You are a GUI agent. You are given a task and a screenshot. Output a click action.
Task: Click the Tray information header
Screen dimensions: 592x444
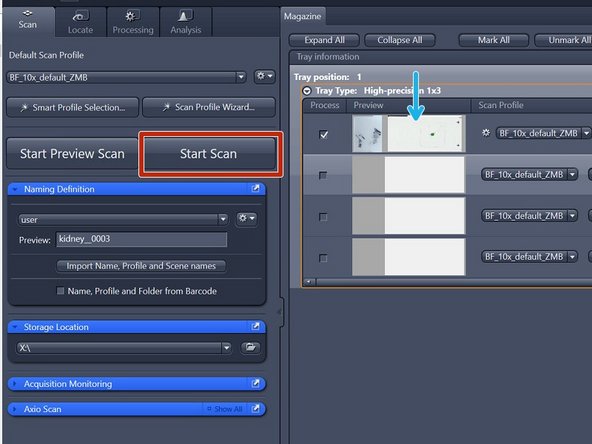point(441,57)
